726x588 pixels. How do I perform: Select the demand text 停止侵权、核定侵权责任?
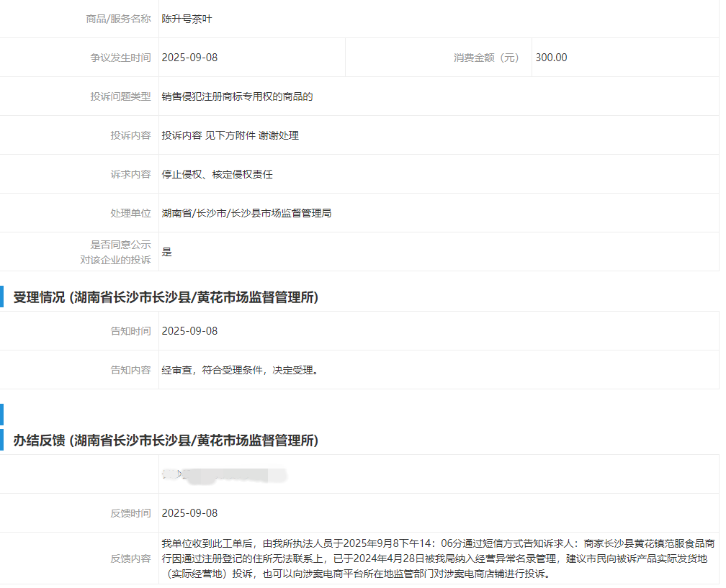click(x=217, y=174)
